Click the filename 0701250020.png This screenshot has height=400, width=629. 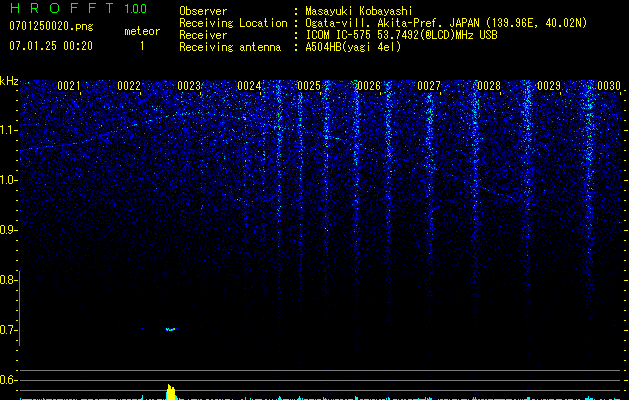point(51,26)
